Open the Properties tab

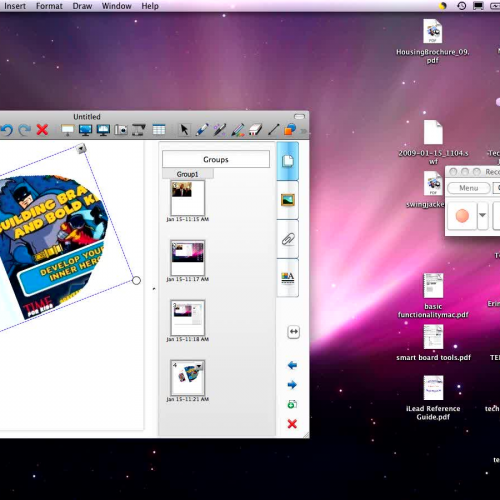pyautogui.click(x=288, y=278)
